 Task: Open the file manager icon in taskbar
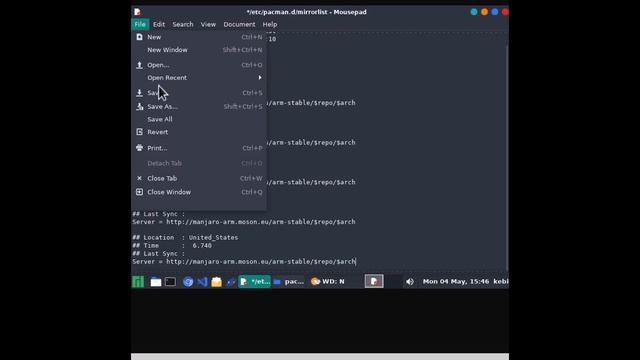pos(156,282)
